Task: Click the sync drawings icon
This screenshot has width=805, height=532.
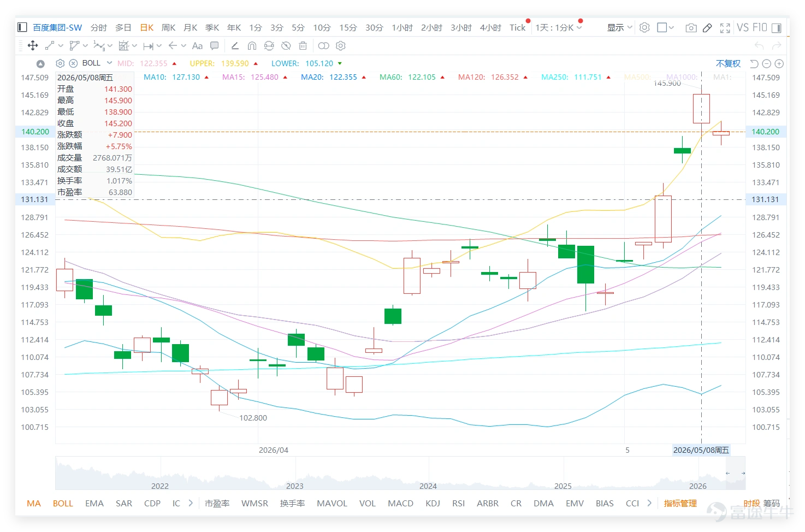Action: pos(269,46)
